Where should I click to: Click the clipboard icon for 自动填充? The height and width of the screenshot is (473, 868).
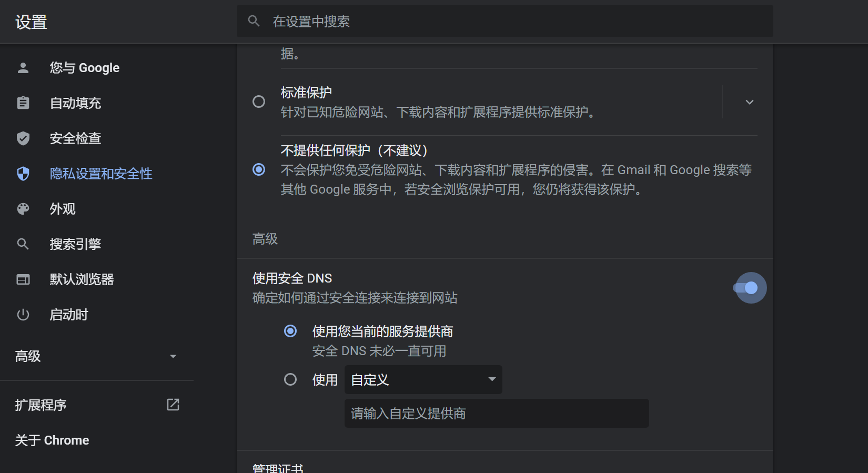23,103
